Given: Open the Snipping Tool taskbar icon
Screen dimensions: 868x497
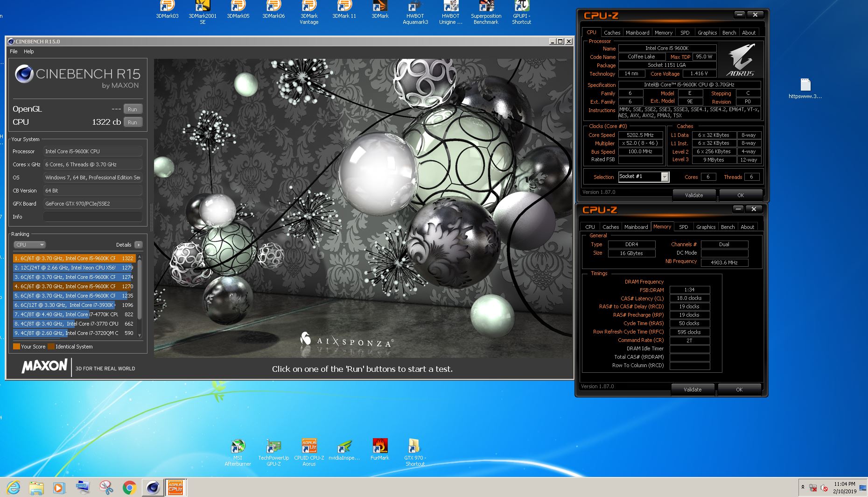Looking at the screenshot, I should coord(106,488).
